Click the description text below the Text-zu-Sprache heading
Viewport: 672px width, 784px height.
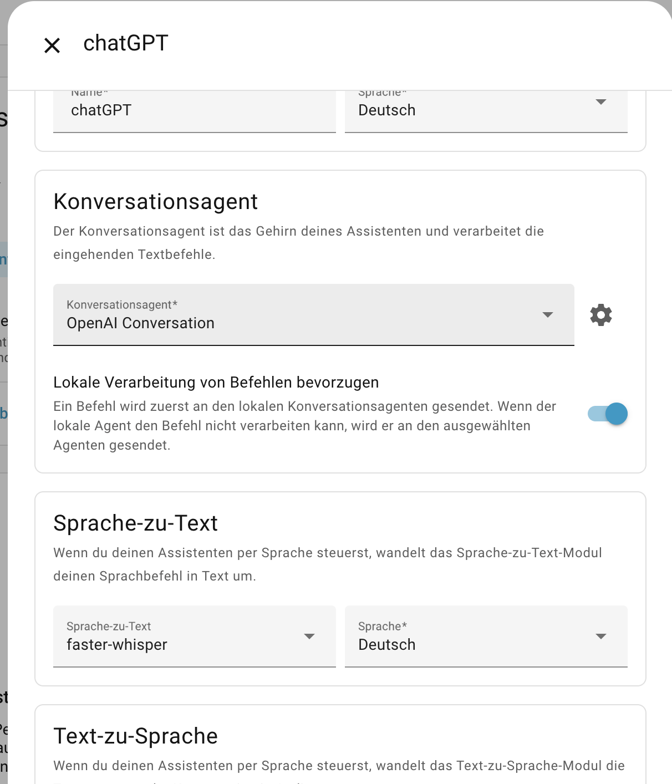339,766
